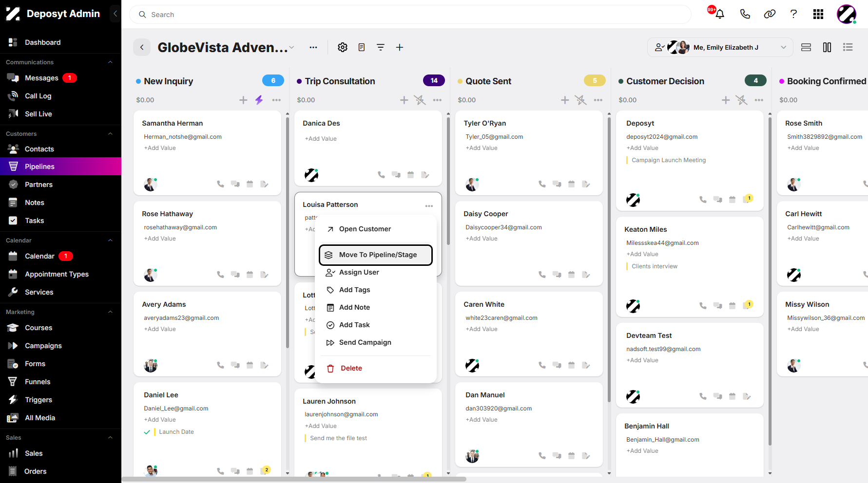Collapse the Marketing sidebar section
Screen dimensions: 868x483
pos(110,312)
